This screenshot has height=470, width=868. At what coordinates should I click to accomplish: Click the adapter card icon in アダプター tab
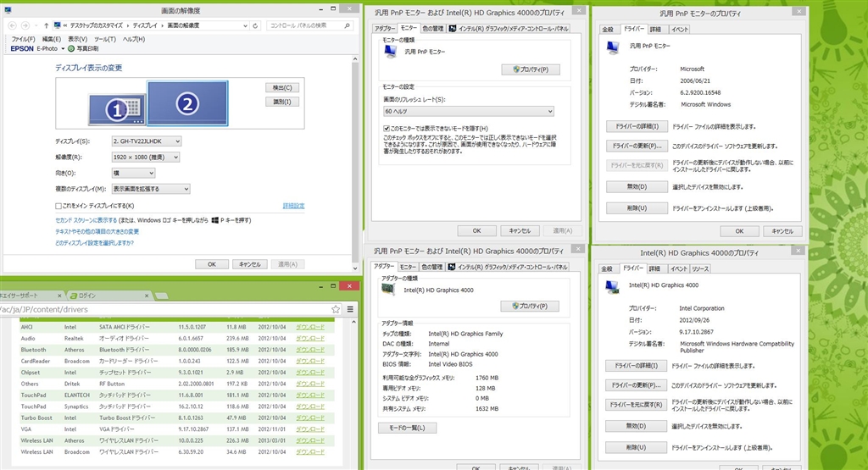pyautogui.click(x=388, y=289)
